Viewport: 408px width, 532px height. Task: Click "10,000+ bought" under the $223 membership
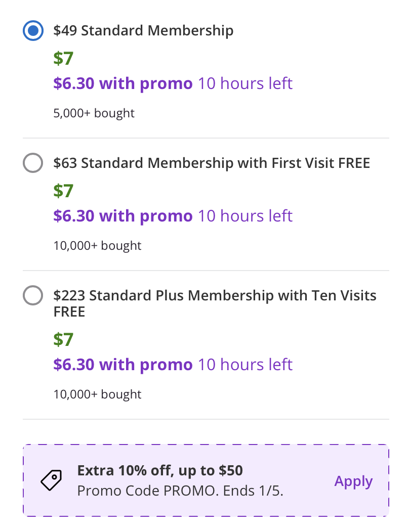click(97, 394)
